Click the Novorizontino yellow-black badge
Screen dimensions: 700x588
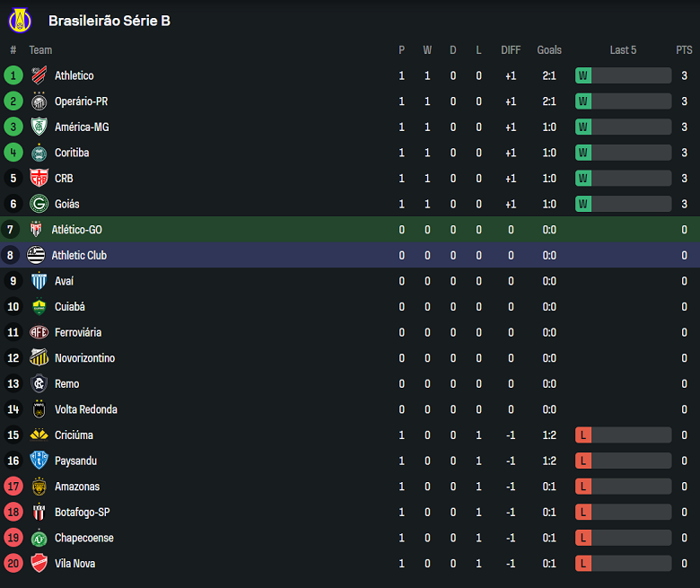39,358
